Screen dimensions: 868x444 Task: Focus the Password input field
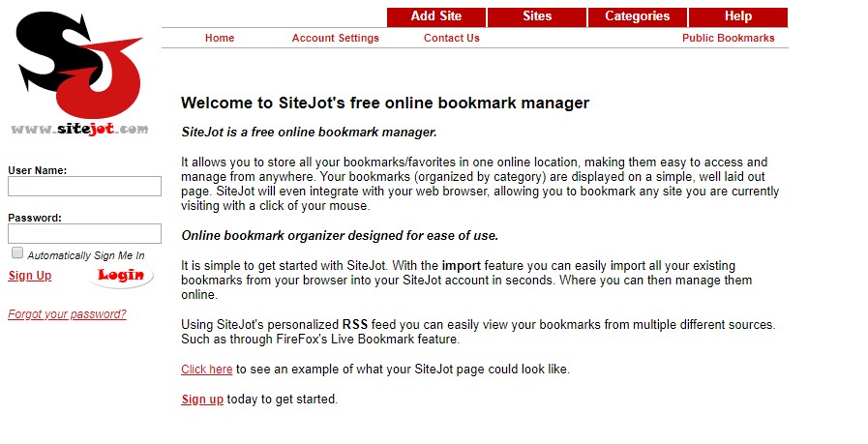[x=85, y=234]
